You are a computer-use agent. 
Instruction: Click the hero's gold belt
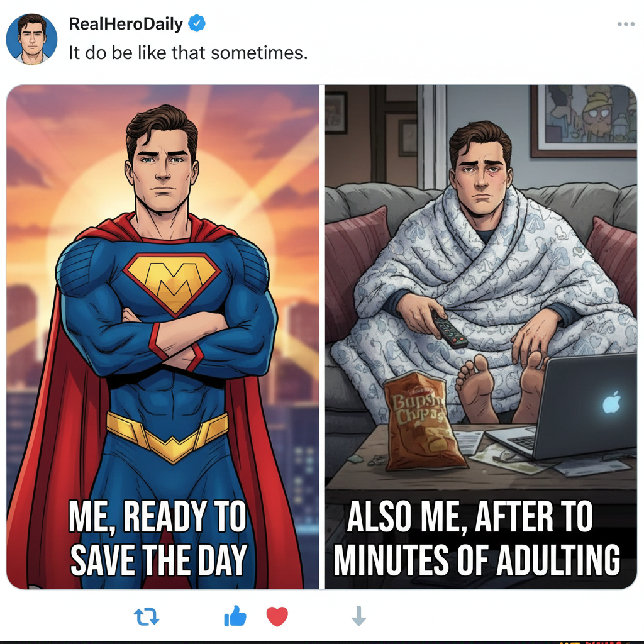(167, 435)
